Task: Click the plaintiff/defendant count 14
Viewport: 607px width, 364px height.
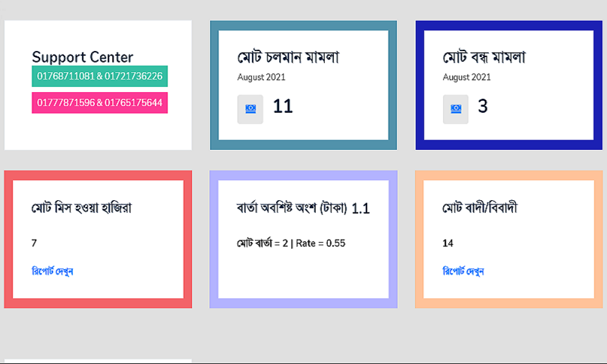Action: [448, 243]
